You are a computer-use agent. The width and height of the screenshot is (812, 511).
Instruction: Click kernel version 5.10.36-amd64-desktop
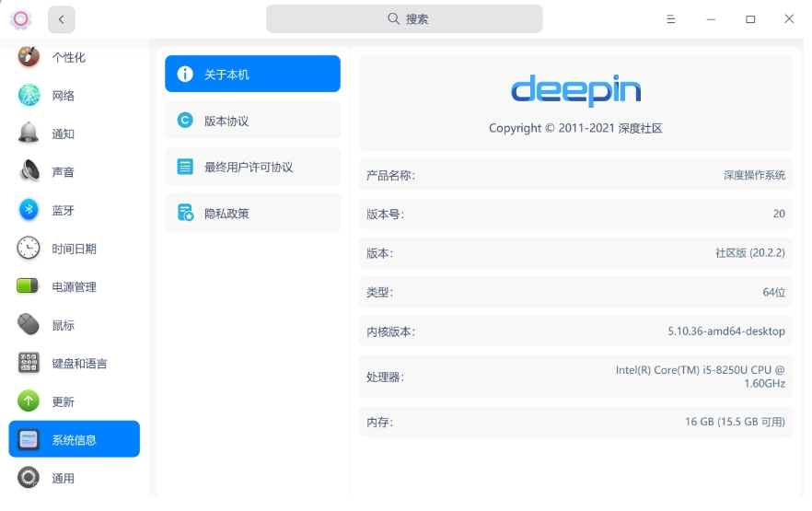coord(726,331)
